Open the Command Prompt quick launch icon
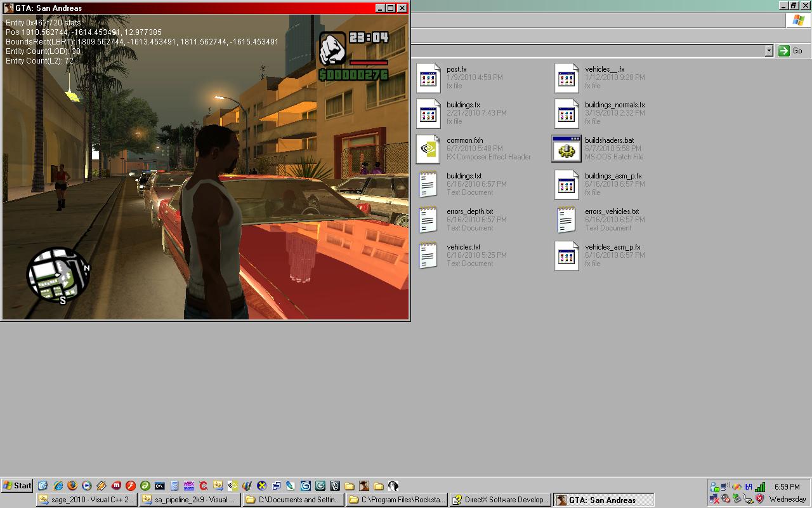The height and width of the screenshot is (508, 812). 160,486
